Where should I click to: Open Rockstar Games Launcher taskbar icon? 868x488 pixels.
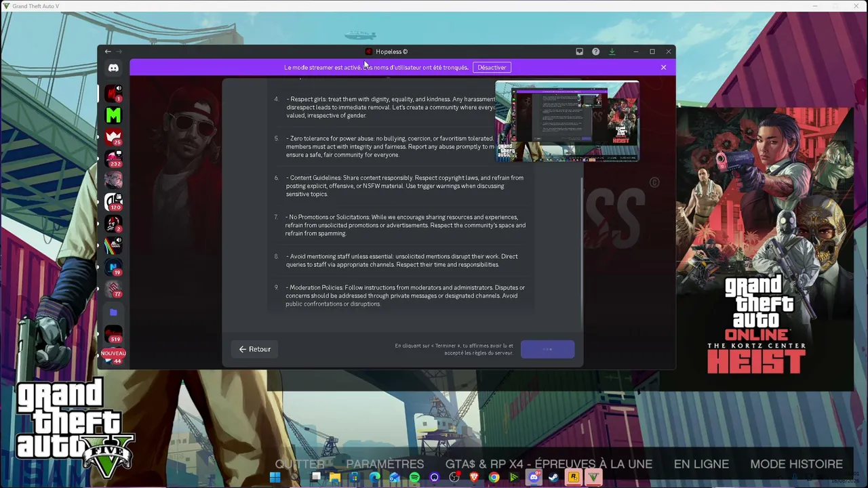pyautogui.click(x=573, y=478)
